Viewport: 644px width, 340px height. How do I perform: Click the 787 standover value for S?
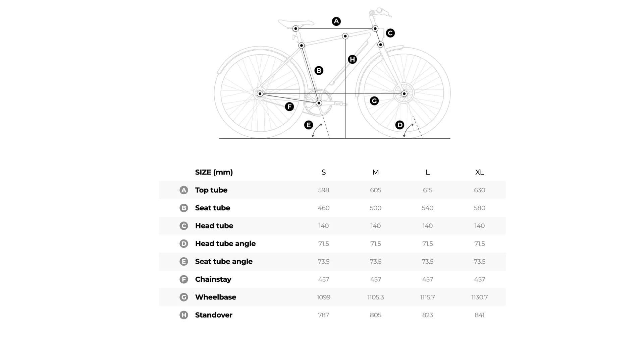tap(323, 315)
